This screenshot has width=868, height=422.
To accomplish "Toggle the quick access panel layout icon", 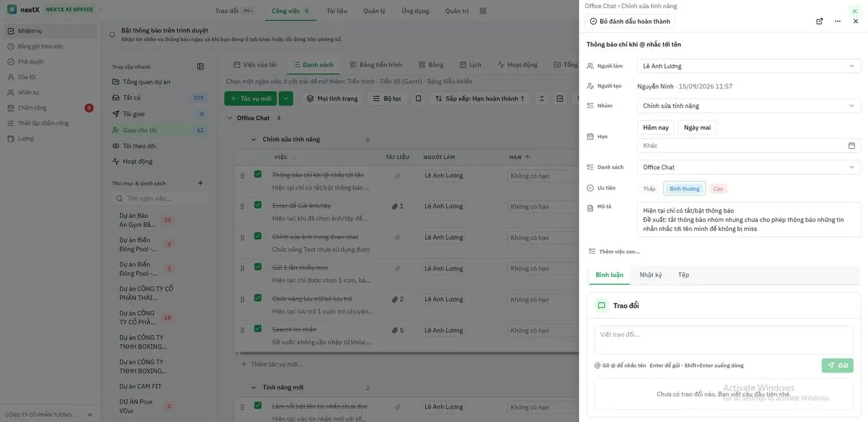I will click(x=200, y=66).
